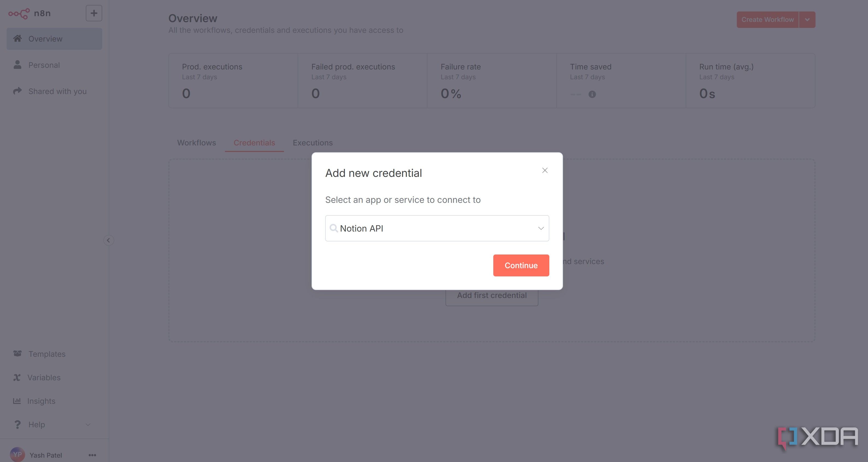
Task: Open Variables in the sidebar
Action: click(54, 378)
